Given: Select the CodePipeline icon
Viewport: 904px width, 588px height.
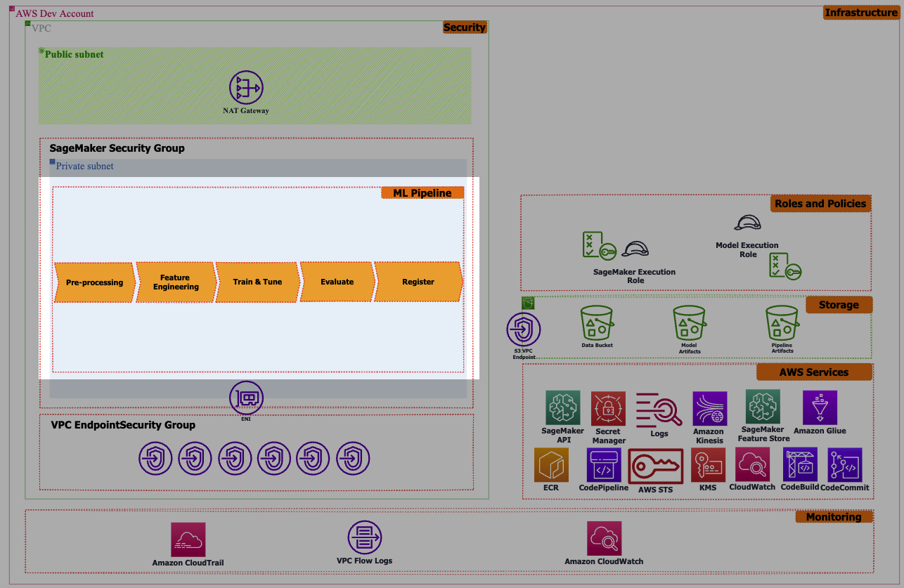Looking at the screenshot, I should [x=604, y=465].
